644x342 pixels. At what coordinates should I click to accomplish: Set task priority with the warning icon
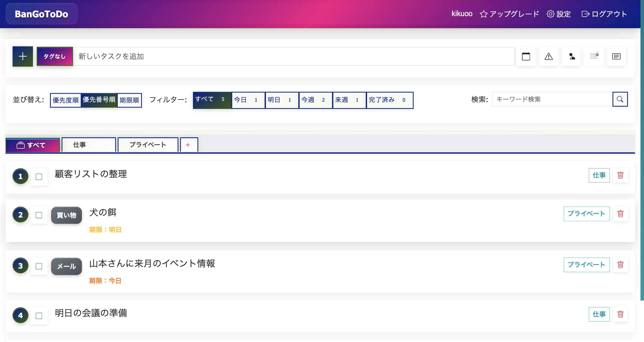549,56
